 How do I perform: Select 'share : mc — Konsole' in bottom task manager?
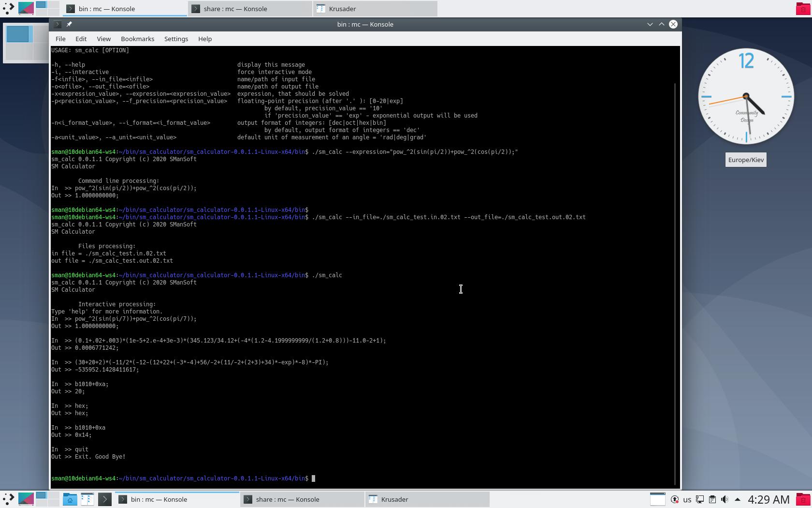pyautogui.click(x=302, y=499)
